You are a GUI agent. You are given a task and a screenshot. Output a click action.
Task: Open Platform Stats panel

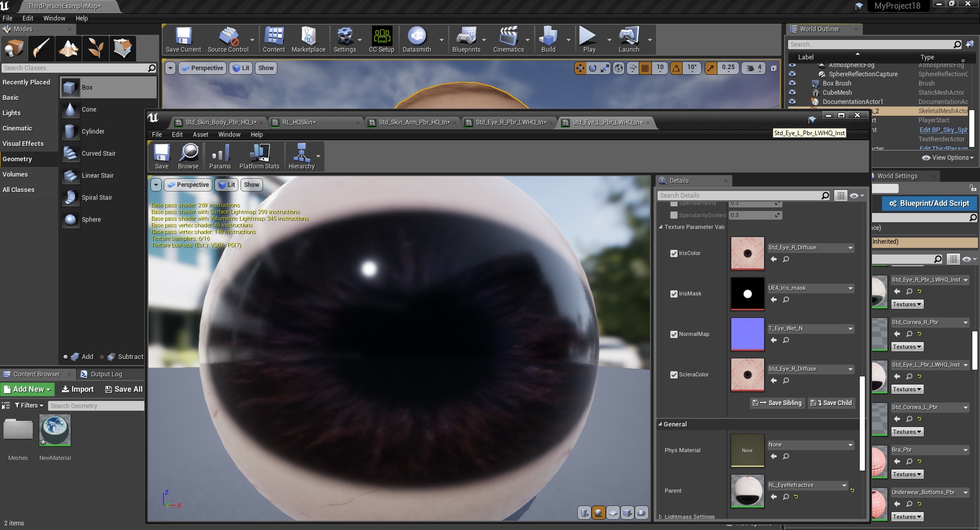pos(259,156)
